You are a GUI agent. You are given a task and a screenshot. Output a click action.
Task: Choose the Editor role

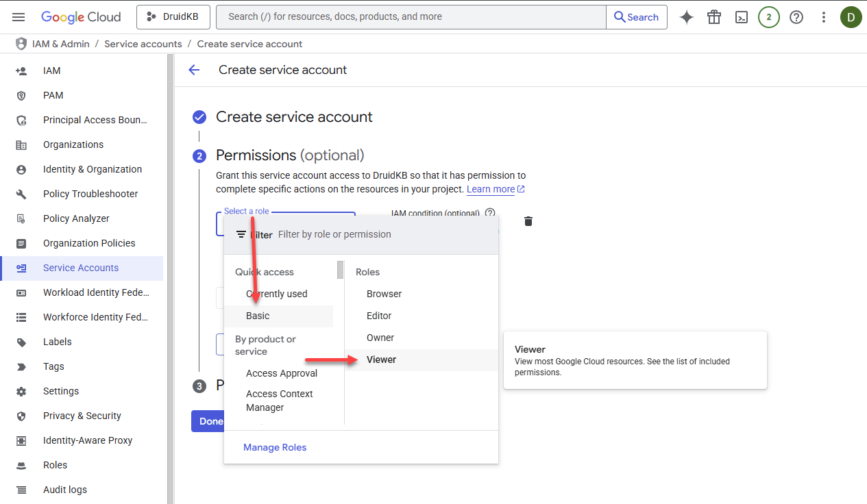379,316
